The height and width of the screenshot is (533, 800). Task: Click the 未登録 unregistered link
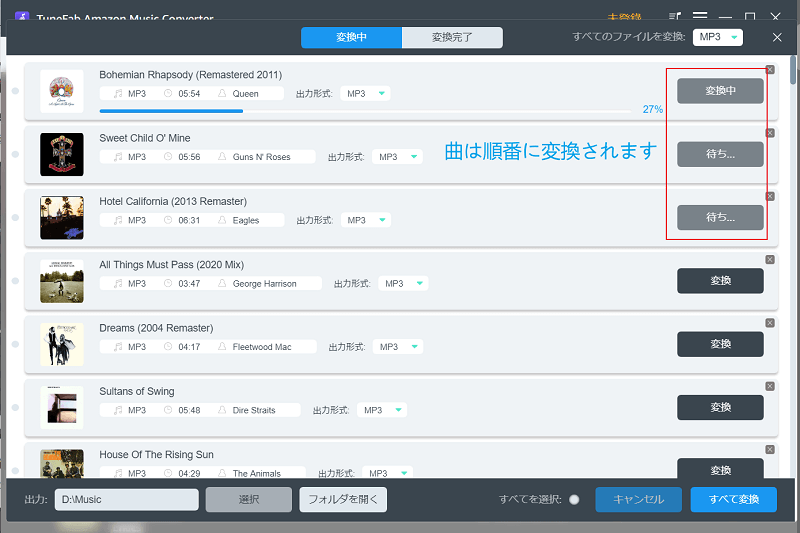[x=624, y=17]
